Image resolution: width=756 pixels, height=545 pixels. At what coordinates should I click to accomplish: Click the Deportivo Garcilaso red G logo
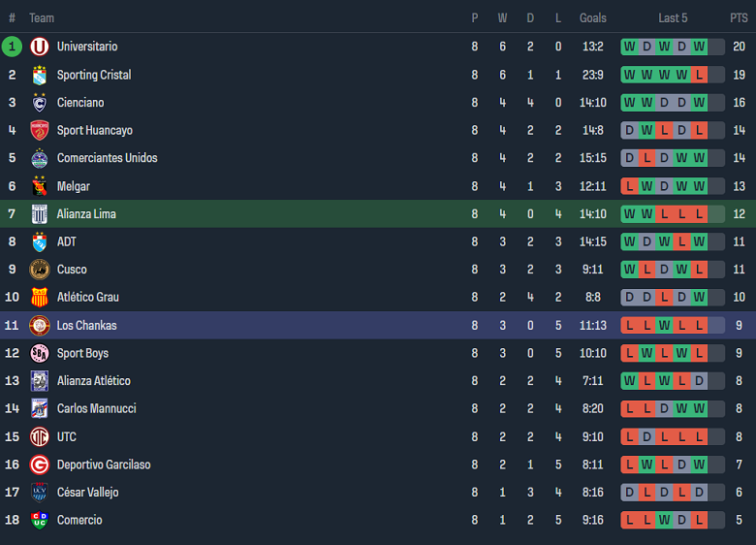click(39, 465)
